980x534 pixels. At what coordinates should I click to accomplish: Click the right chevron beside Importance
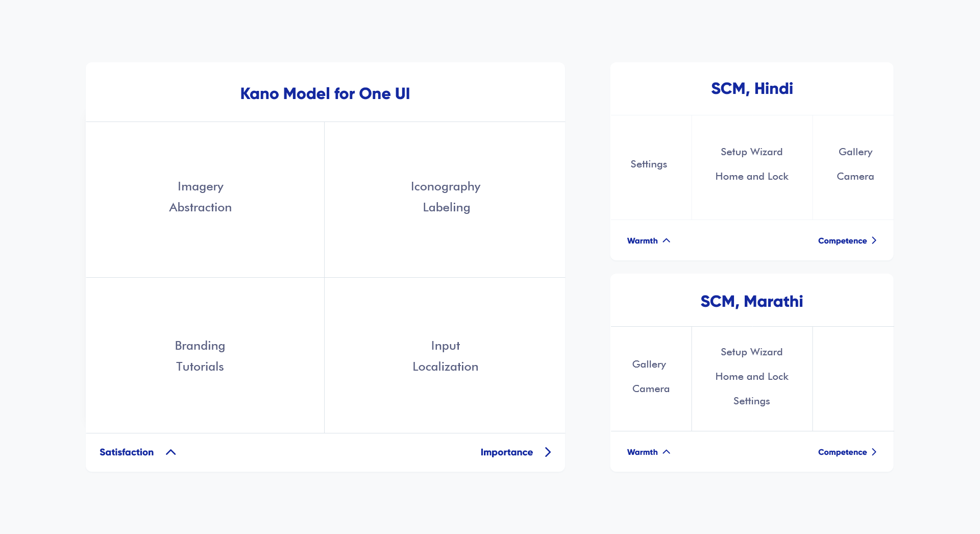pyautogui.click(x=548, y=452)
